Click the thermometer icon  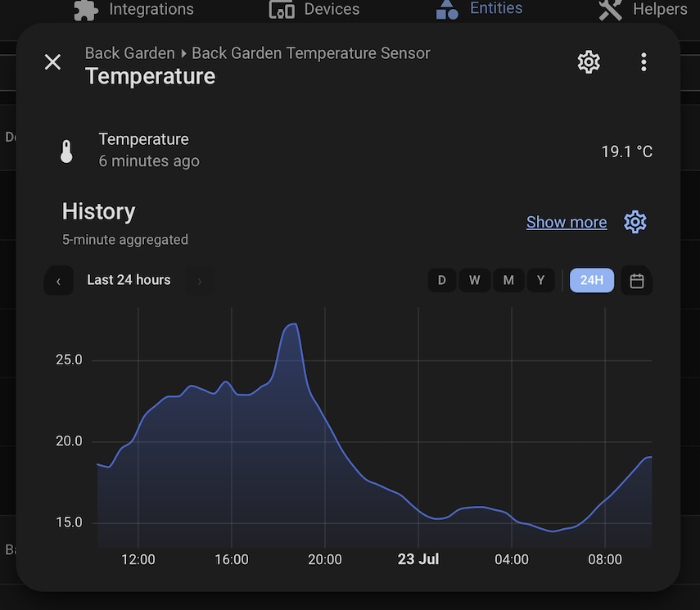[66, 151]
